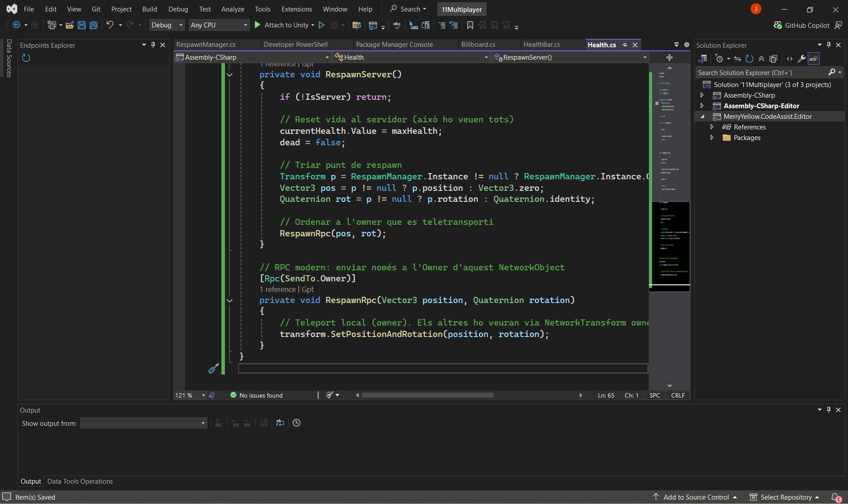Screen dimensions: 848x504
Task: Click Collapse All in Solution Explorer
Action: coord(761,59)
